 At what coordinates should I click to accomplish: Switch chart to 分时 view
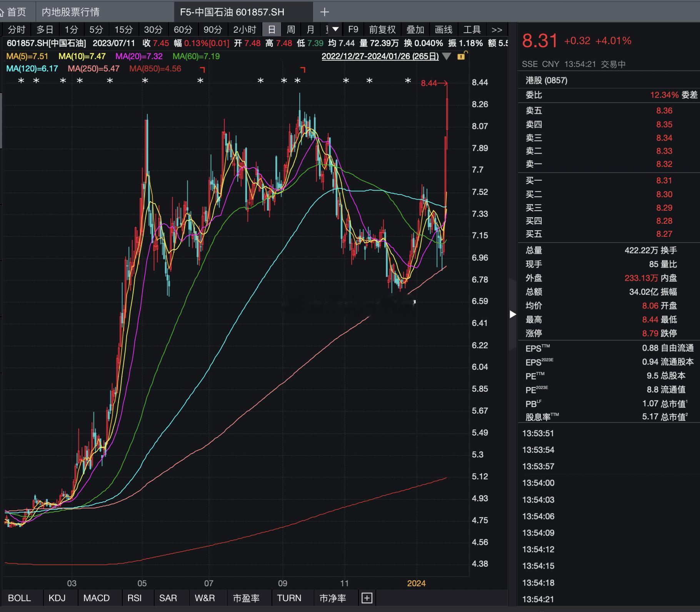tap(17, 30)
